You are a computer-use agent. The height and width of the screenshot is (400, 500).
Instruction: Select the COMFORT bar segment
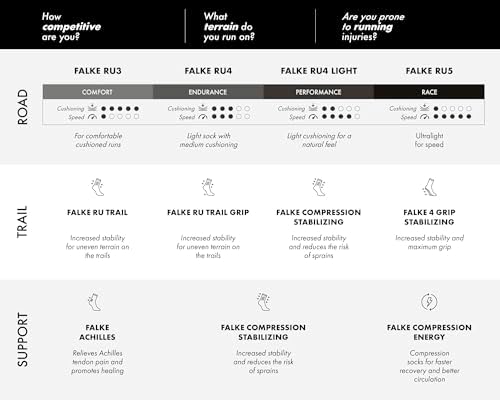98,92
